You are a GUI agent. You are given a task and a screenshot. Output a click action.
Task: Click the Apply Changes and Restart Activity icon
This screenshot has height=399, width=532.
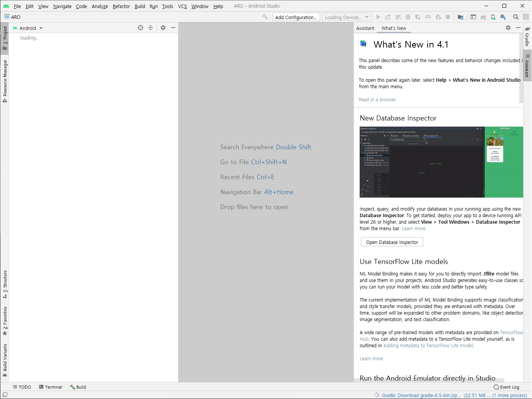pyautogui.click(x=388, y=17)
